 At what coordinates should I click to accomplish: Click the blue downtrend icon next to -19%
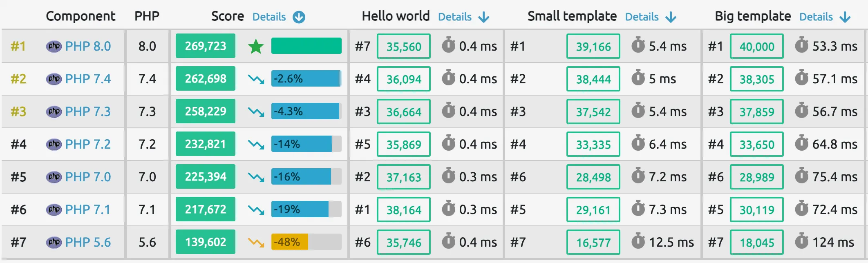pyautogui.click(x=256, y=210)
